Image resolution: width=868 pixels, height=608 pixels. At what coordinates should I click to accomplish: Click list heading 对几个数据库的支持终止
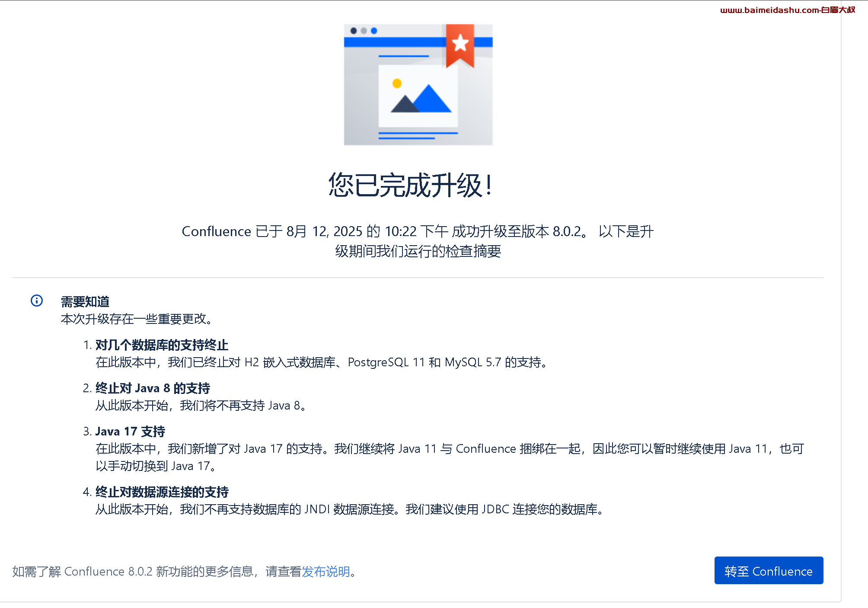coord(162,345)
